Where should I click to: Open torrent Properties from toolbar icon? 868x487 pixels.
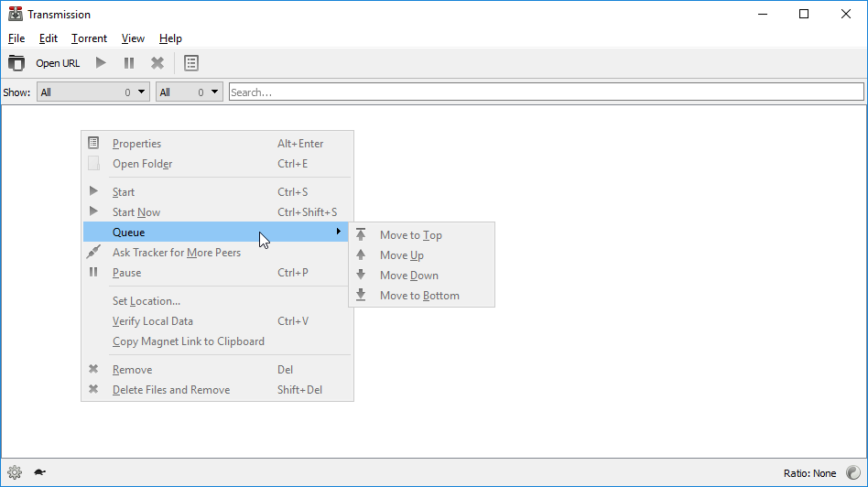coord(191,63)
